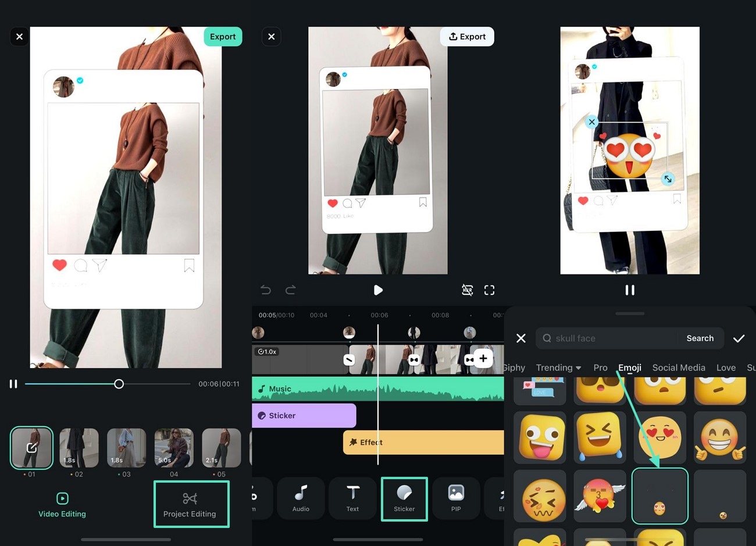The image size is (756, 546).
Task: Play the timeline preview in editor
Action: coord(378,290)
